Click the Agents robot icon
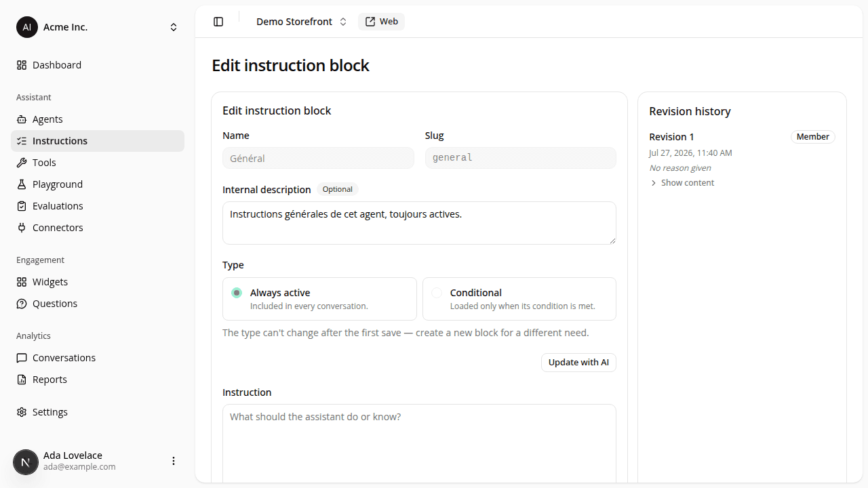The image size is (868, 488). 22,119
